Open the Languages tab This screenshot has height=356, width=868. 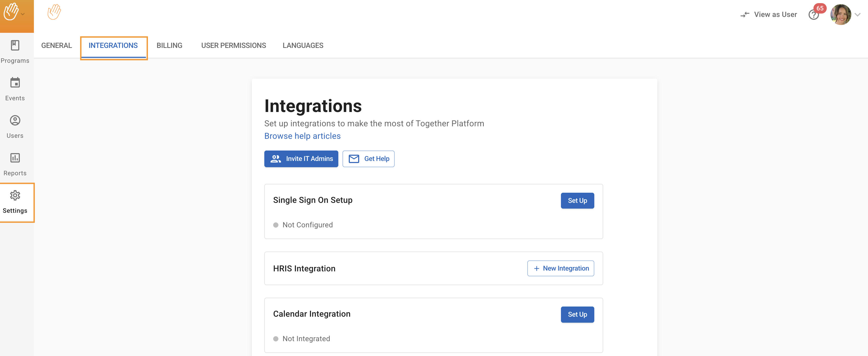[303, 46]
